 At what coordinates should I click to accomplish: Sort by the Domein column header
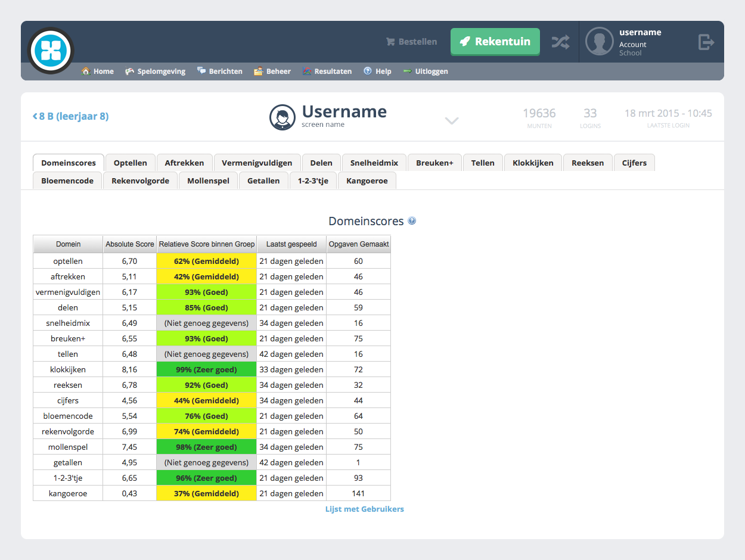click(68, 244)
